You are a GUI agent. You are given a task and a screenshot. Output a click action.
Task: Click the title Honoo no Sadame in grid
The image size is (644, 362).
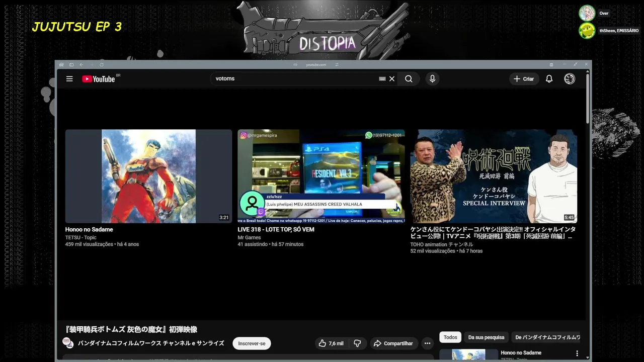coord(89,230)
